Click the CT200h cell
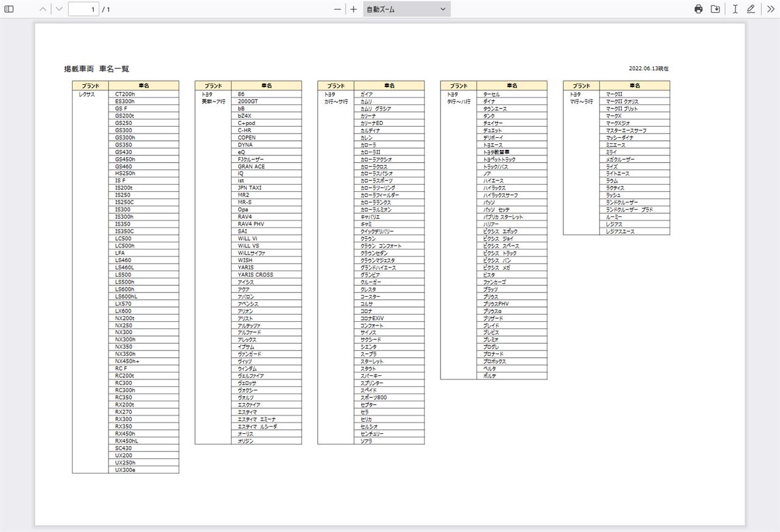Screen dimensions: 780x532 pyautogui.click(x=144, y=94)
